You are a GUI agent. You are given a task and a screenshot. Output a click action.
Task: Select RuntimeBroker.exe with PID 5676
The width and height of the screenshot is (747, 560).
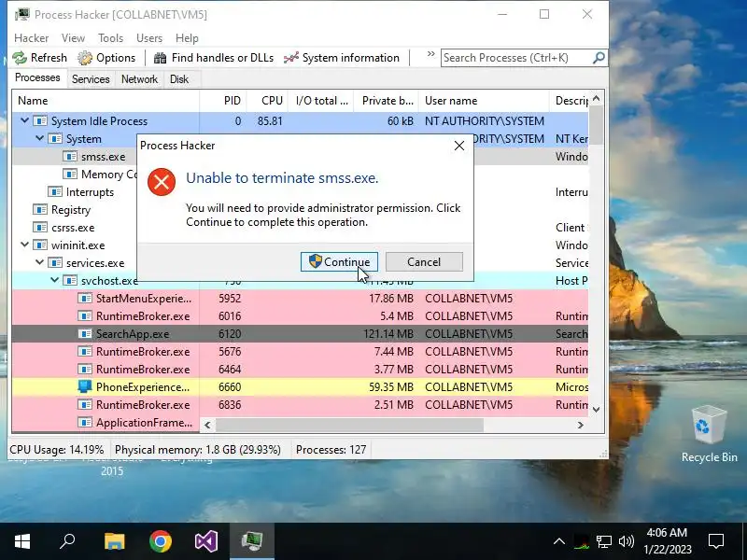tap(300, 352)
